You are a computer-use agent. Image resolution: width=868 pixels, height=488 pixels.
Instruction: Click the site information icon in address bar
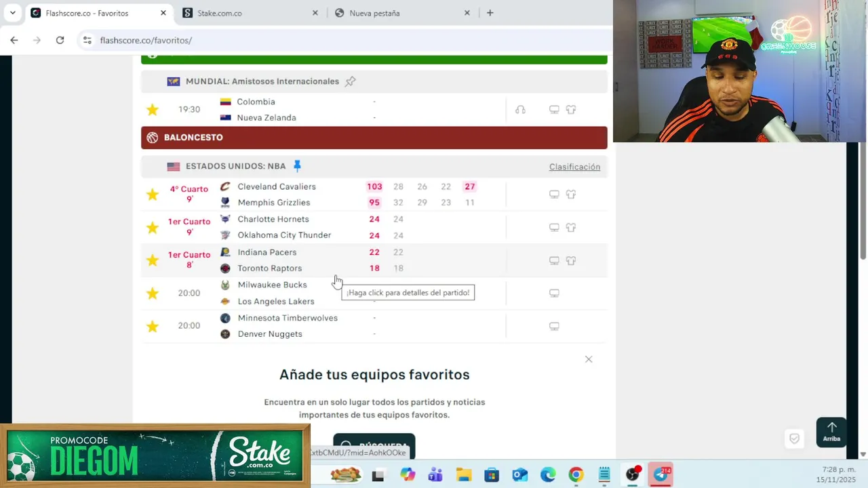(x=87, y=40)
